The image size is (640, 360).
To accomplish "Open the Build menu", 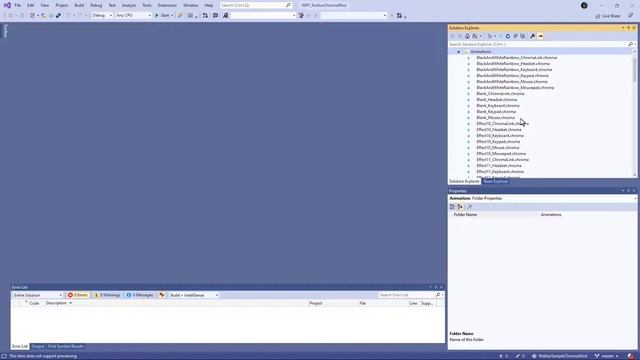I will tap(79, 5).
